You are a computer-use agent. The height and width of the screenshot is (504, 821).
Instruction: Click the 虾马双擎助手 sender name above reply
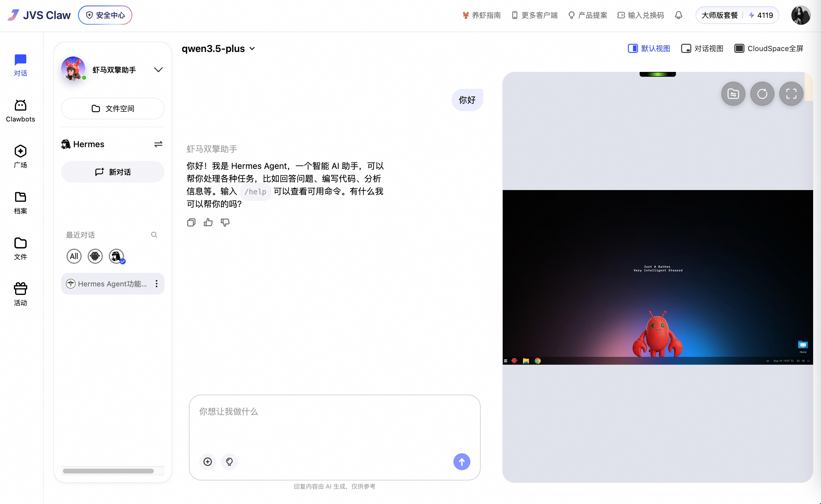click(212, 149)
